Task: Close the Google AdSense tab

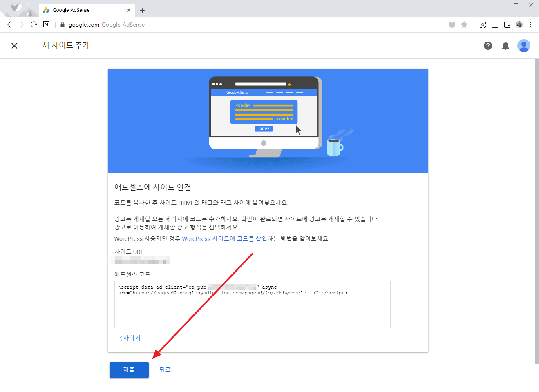Action: (129, 10)
